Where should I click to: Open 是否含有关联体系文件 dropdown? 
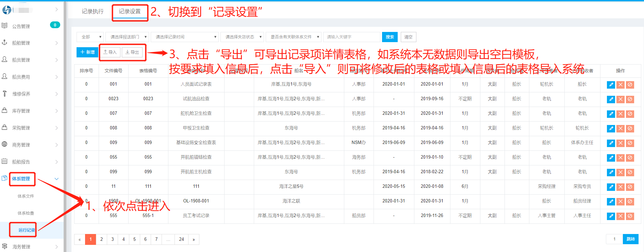(294, 37)
